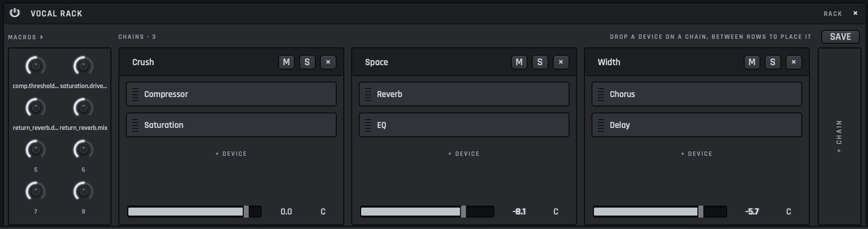Select the Saturation device row
This screenshot has height=229, width=868.
[231, 125]
